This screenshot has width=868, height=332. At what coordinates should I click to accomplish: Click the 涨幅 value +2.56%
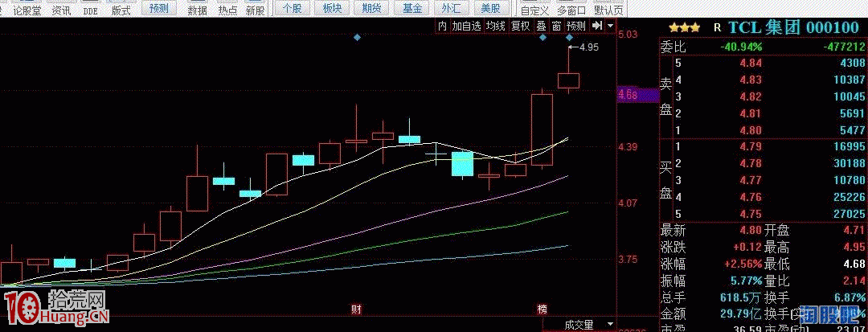click(742, 264)
